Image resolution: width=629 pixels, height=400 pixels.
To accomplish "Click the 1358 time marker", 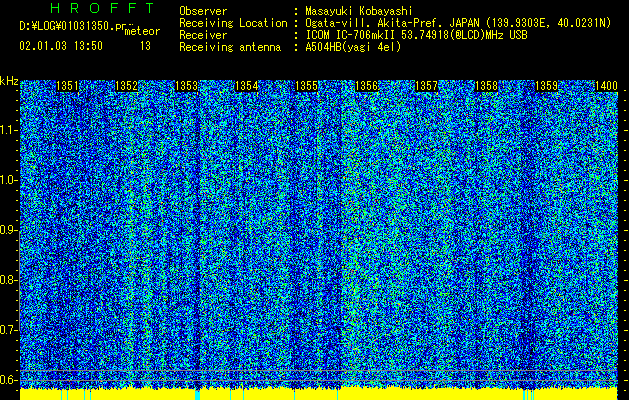I will pyautogui.click(x=486, y=86).
